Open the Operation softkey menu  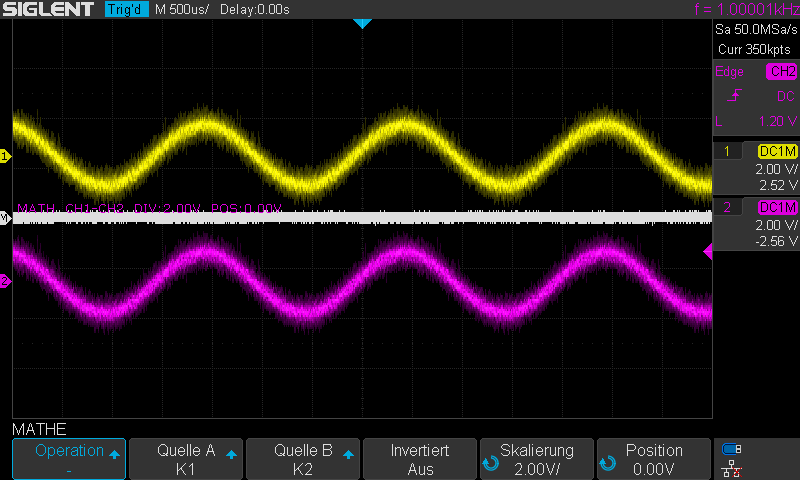(69, 459)
